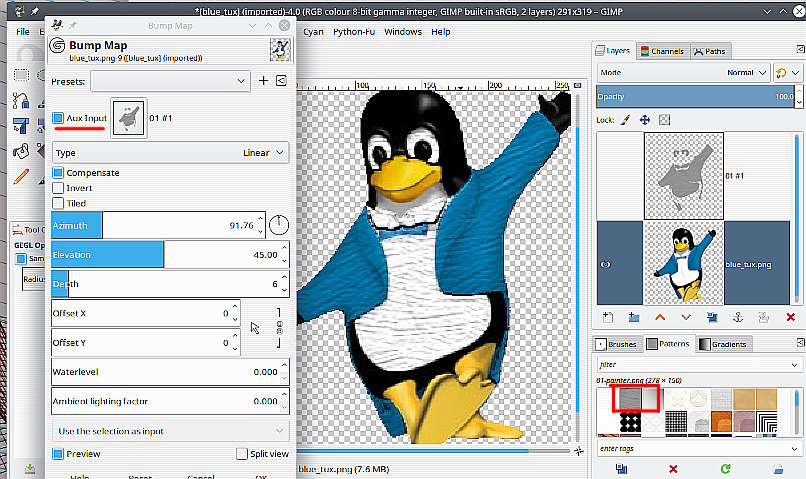Click the duplicate layer icon
This screenshot has height=479, width=806.
coord(710,317)
